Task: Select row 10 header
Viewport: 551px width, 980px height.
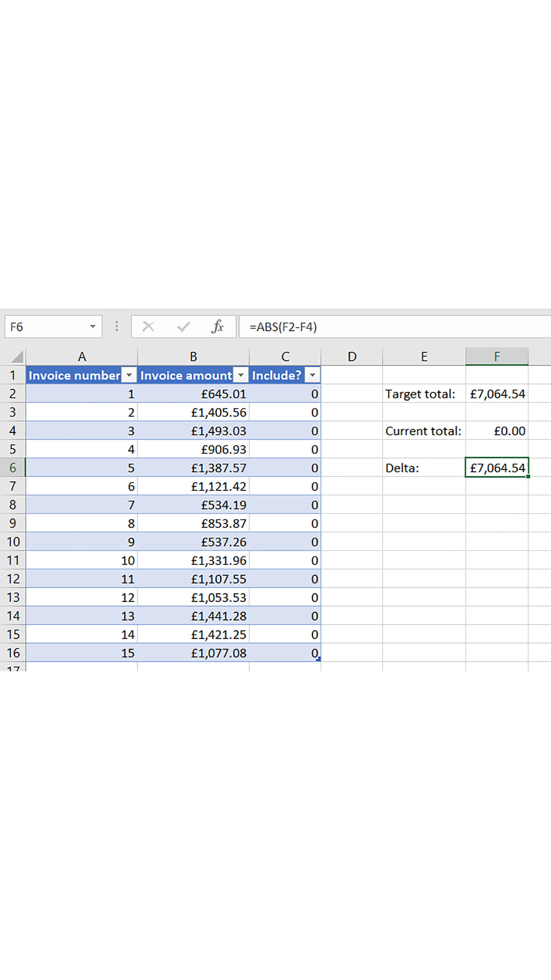Action: tap(13, 541)
